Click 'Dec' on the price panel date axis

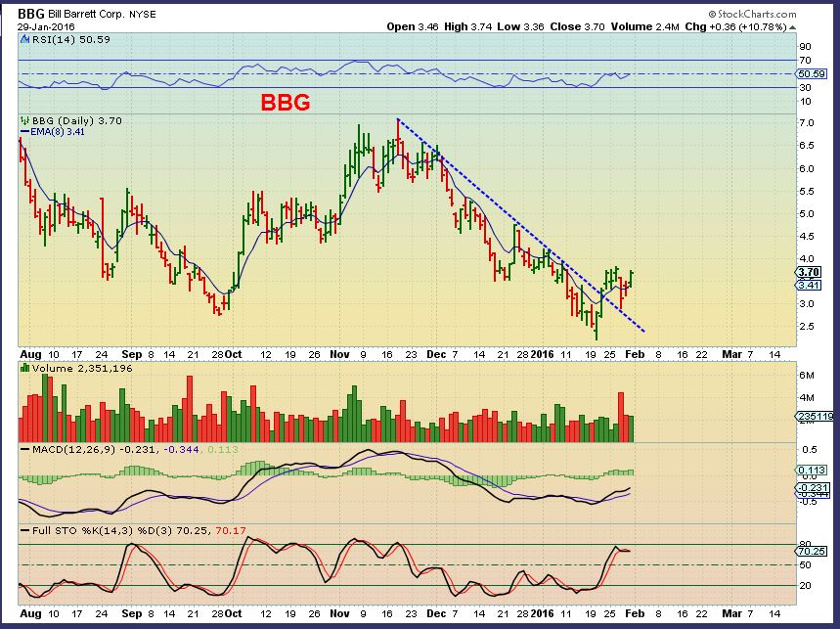(x=436, y=355)
